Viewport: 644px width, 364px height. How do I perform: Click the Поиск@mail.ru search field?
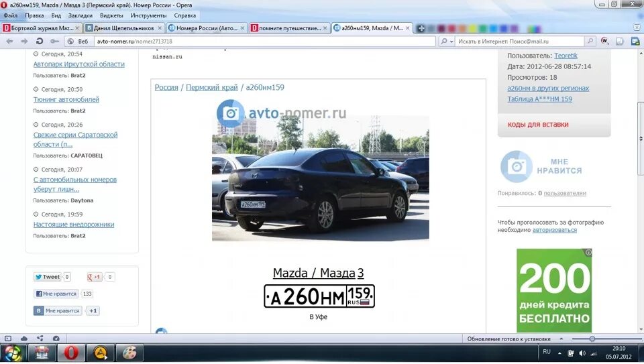tap(519, 41)
